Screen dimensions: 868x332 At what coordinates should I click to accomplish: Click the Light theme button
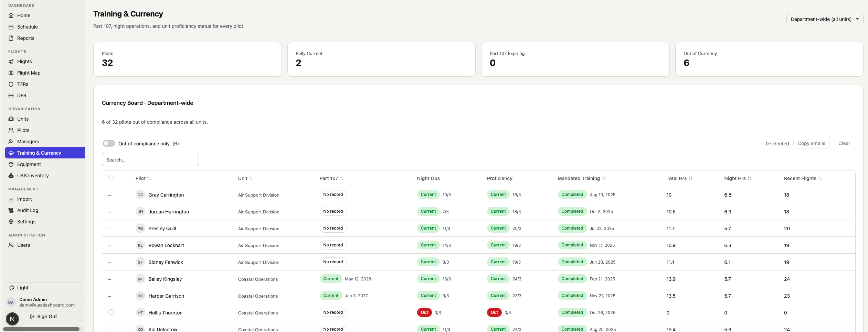click(43, 288)
